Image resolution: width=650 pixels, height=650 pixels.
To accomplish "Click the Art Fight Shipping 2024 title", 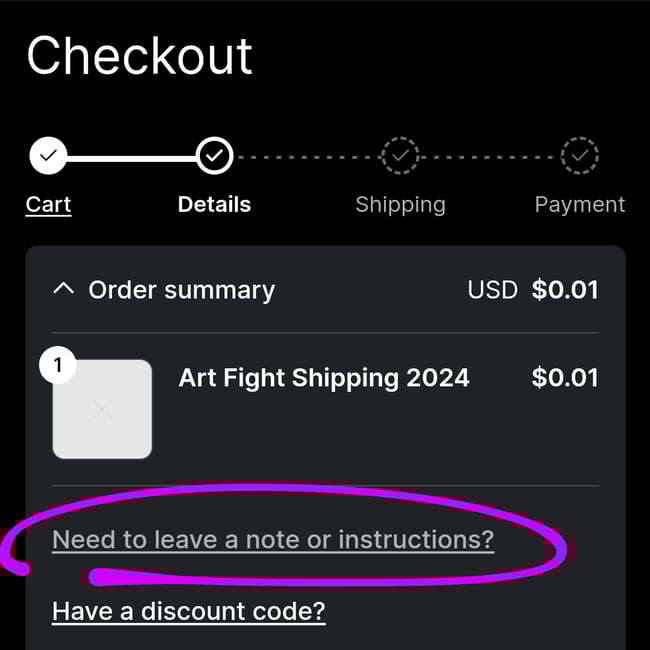I will point(323,378).
